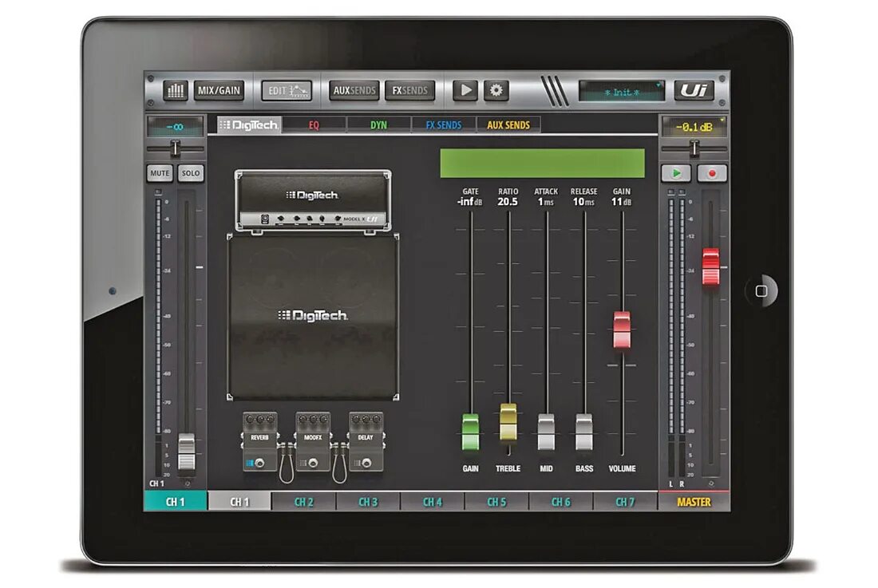The image size is (878, 588).
Task: Select the MODFX pedal
Action: [313, 441]
